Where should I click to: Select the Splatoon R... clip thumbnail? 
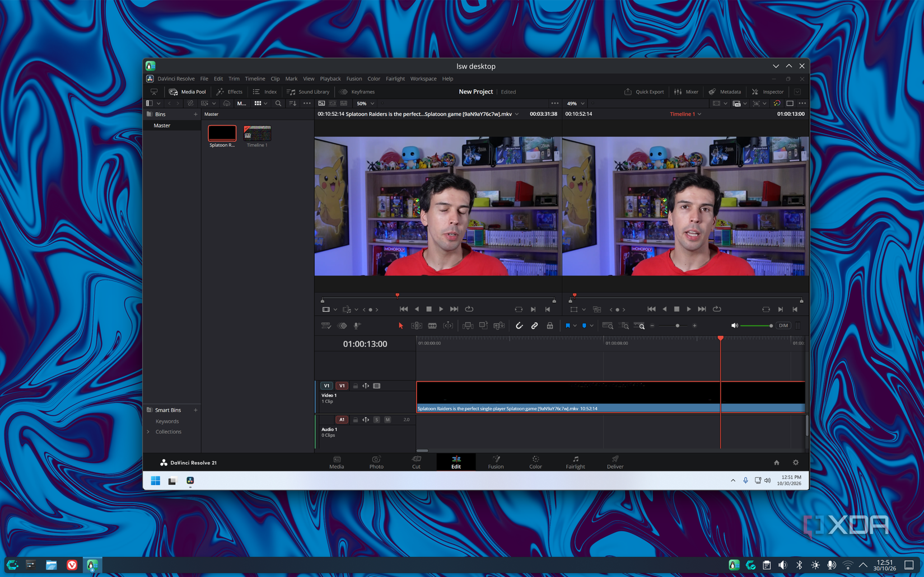click(x=222, y=133)
